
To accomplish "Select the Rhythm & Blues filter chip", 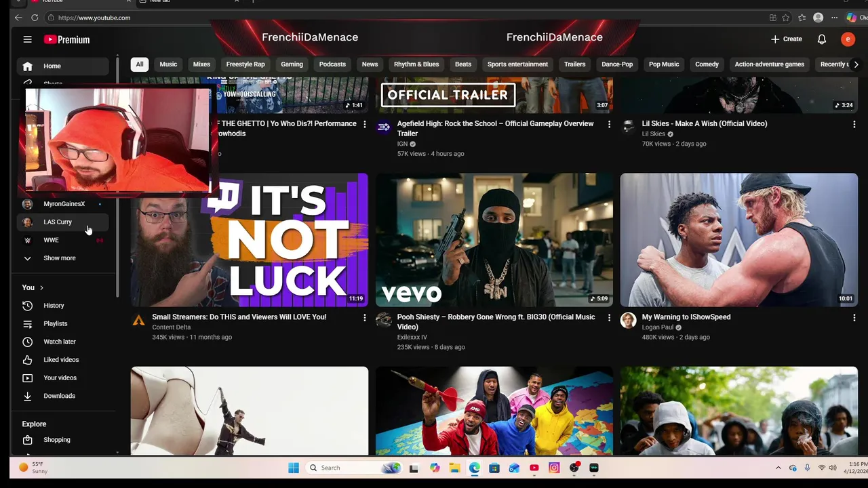I will (416, 64).
